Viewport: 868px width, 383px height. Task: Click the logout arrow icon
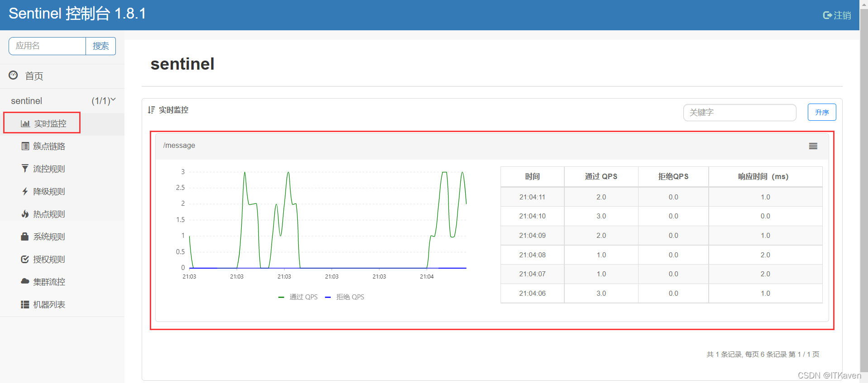(827, 15)
